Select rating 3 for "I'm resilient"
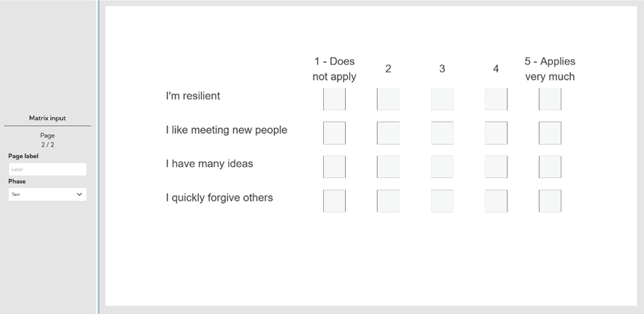This screenshot has height=314, width=644. tap(442, 99)
